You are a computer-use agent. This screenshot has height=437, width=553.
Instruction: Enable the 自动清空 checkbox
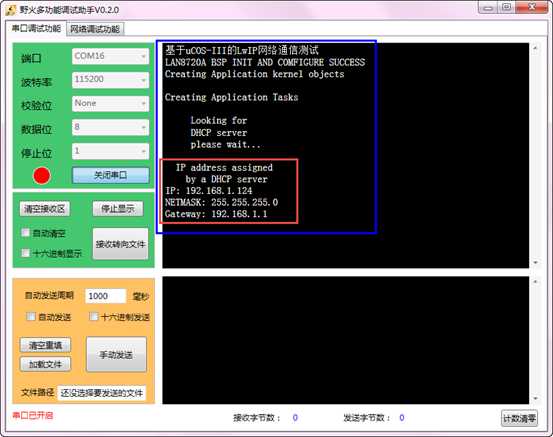(x=25, y=233)
